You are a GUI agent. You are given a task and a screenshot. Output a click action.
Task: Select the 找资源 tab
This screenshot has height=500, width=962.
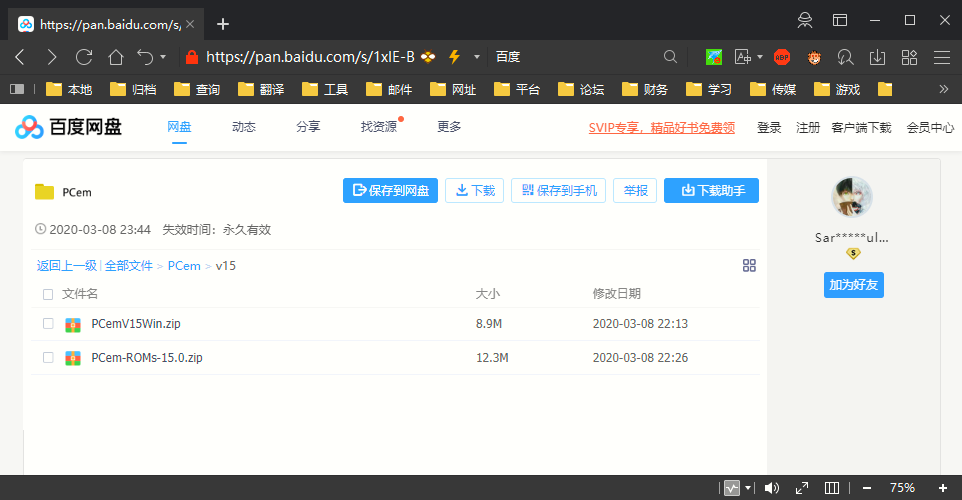(379, 127)
